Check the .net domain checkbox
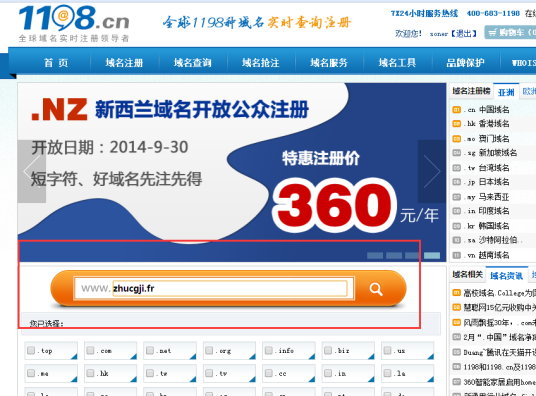Viewport: 536px width, 396px height. pos(150,351)
